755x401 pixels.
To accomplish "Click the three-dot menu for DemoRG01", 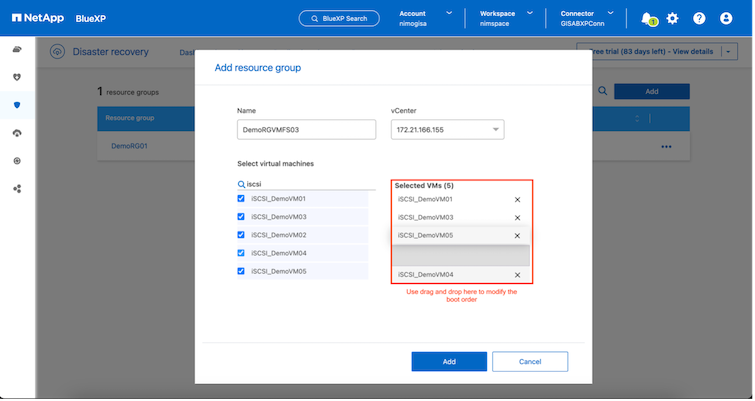I will pyautogui.click(x=666, y=147).
